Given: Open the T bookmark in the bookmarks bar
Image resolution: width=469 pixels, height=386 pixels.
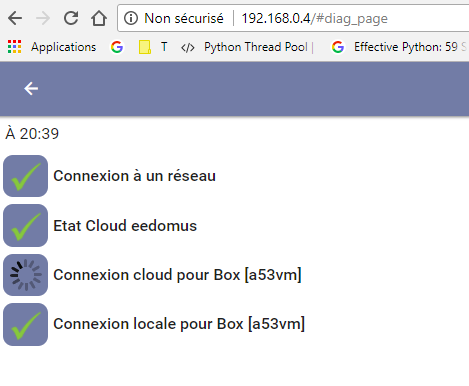Looking at the screenshot, I should (x=164, y=47).
